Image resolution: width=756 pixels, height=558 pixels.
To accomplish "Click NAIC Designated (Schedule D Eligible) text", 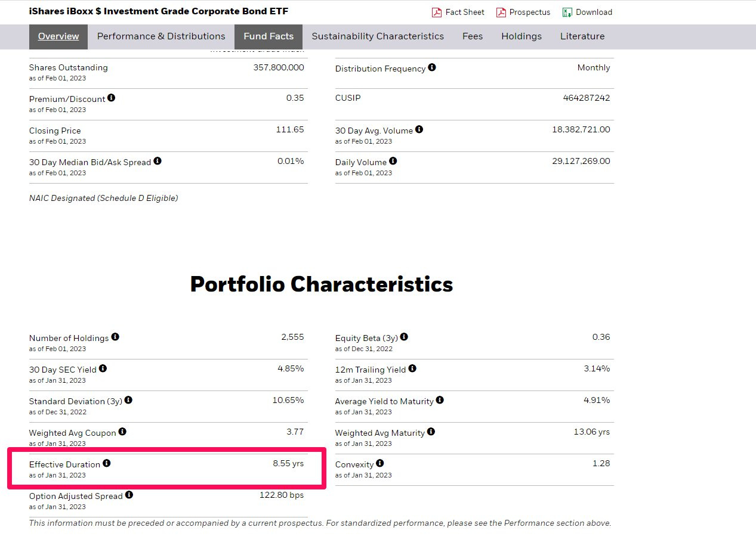I will (x=104, y=198).
